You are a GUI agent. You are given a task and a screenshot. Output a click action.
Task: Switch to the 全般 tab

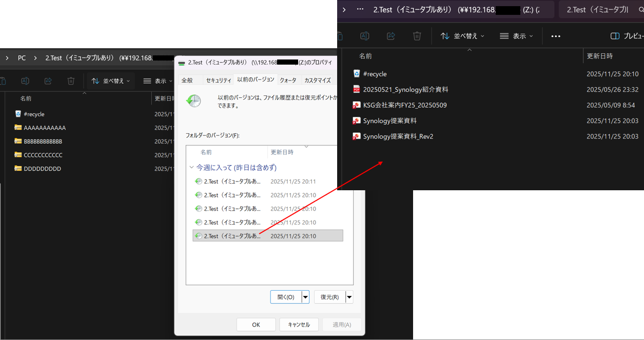tap(187, 80)
